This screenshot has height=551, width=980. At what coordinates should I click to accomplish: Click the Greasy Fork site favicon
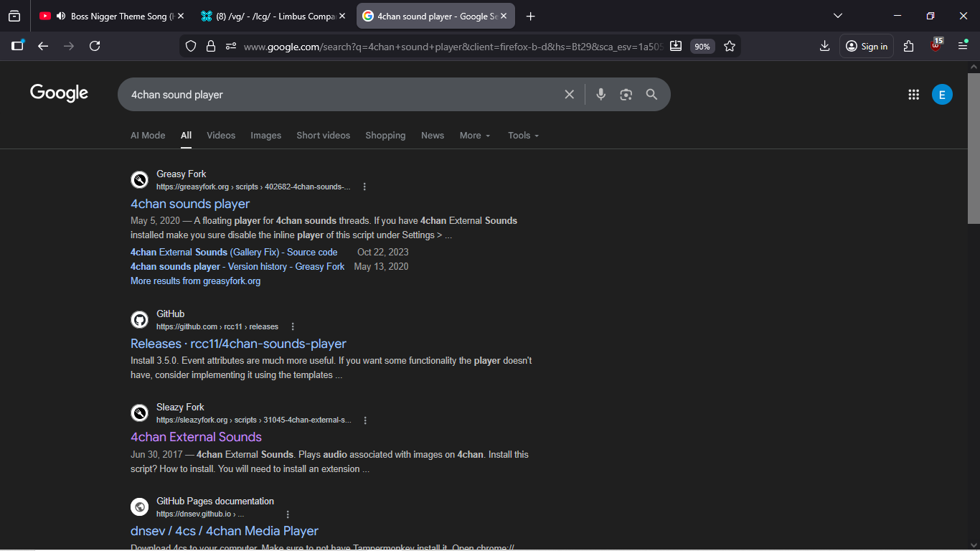[139, 180]
